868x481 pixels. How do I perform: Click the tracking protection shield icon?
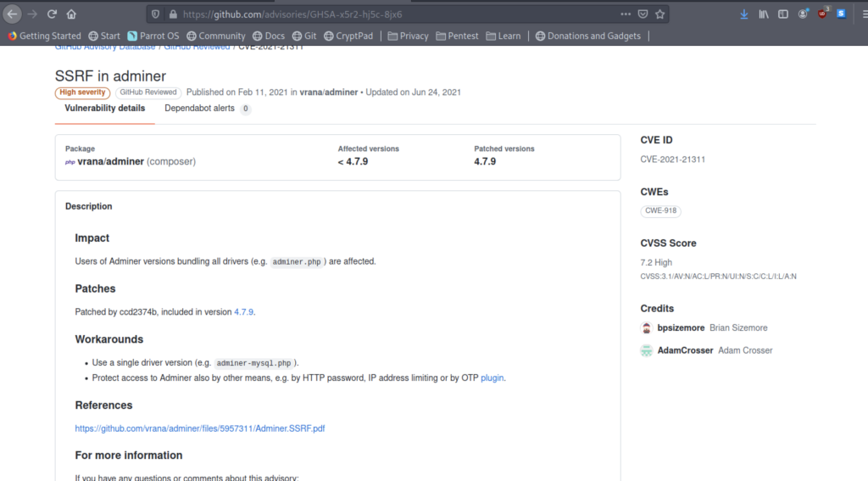(x=156, y=14)
